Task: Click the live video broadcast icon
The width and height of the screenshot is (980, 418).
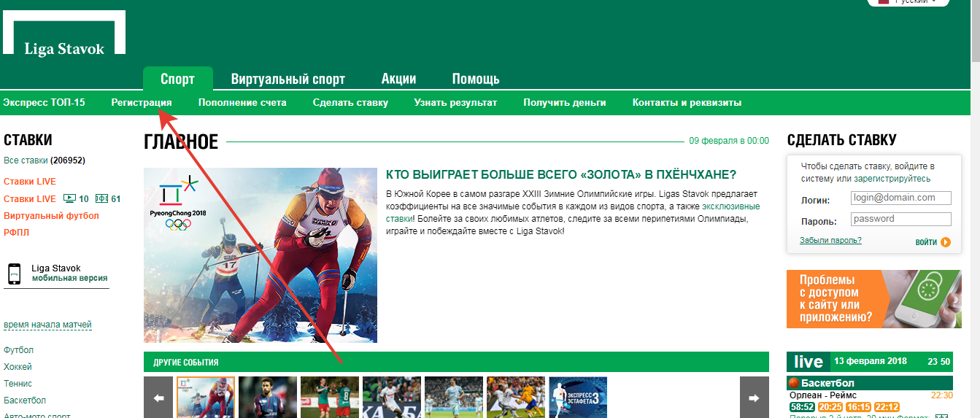Action: (x=69, y=198)
